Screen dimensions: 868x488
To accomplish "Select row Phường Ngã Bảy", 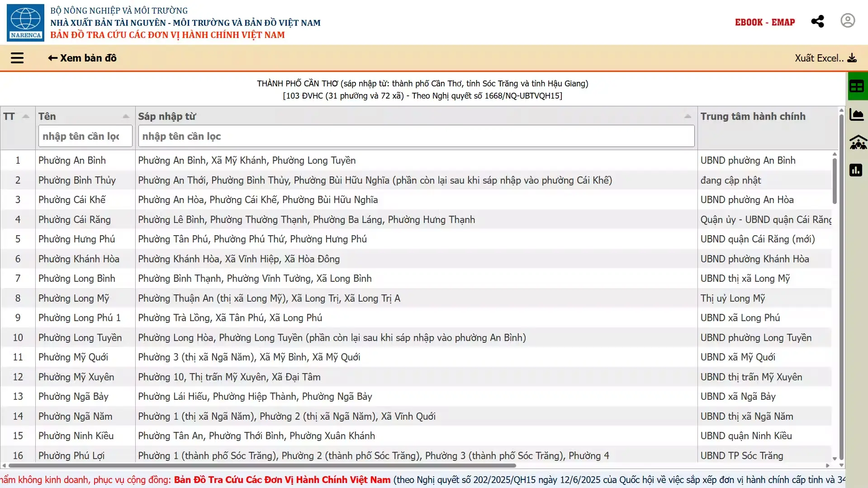I will [416, 396].
